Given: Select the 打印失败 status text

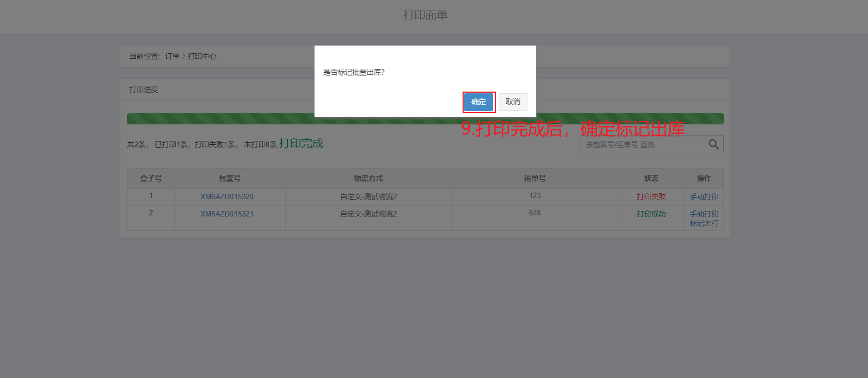Looking at the screenshot, I should click(x=651, y=196).
